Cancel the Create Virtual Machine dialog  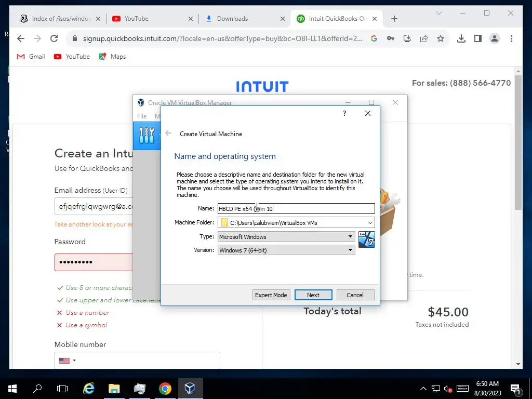[x=355, y=295]
